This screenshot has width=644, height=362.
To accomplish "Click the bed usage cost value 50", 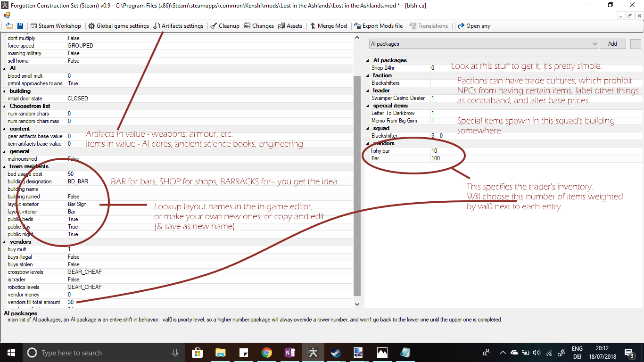I will coord(71,174).
